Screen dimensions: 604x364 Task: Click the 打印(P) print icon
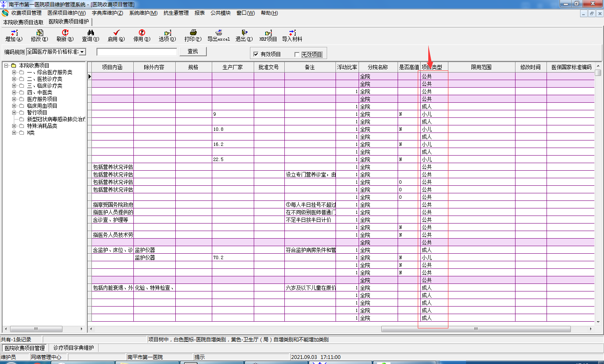193,36
